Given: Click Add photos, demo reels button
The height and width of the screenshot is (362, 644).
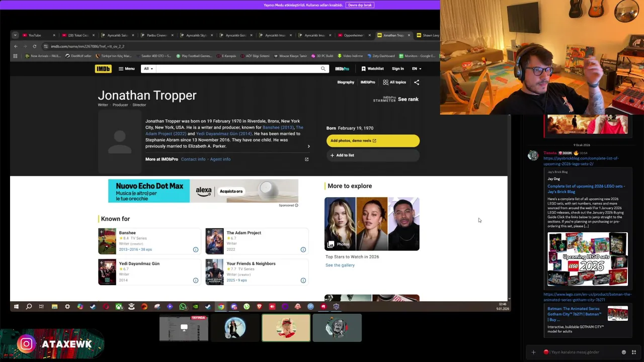Looking at the screenshot, I should pos(373,140).
